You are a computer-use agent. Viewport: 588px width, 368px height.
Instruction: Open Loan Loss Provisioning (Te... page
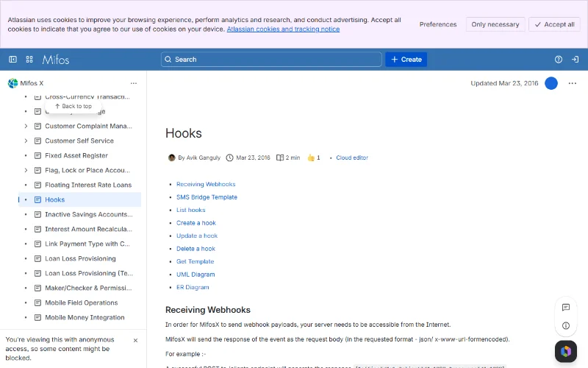point(89,273)
